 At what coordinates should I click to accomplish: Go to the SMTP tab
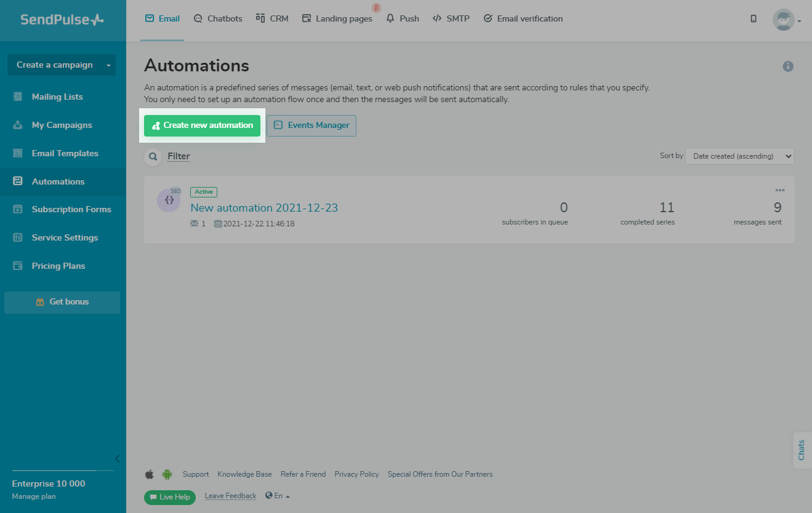pyautogui.click(x=451, y=19)
